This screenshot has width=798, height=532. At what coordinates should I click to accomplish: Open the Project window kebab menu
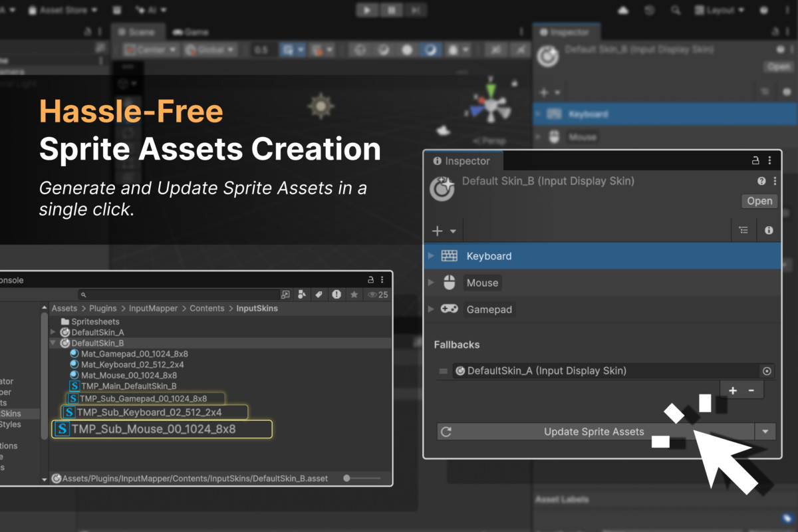pos(382,280)
